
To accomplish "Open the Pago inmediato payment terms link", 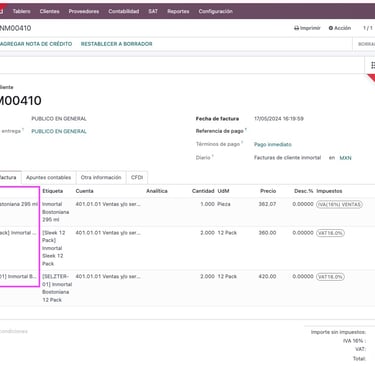I will click(x=273, y=144).
